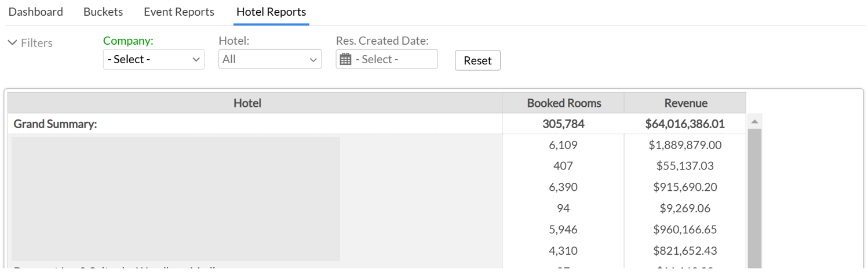Click the Filters label
The width and height of the screenshot is (868, 275).
tap(37, 43)
